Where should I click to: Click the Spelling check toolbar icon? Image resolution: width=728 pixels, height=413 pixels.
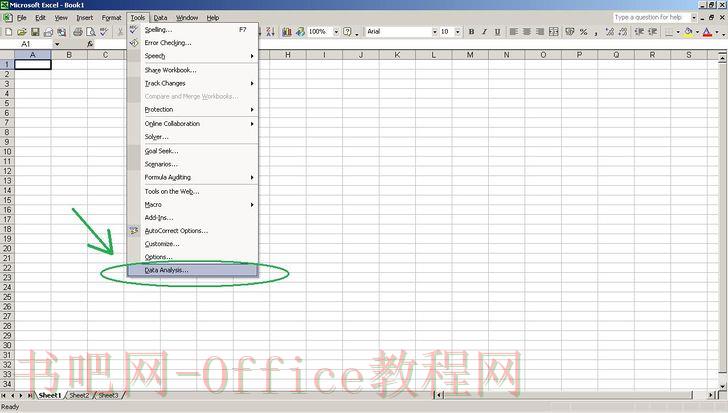click(104, 32)
